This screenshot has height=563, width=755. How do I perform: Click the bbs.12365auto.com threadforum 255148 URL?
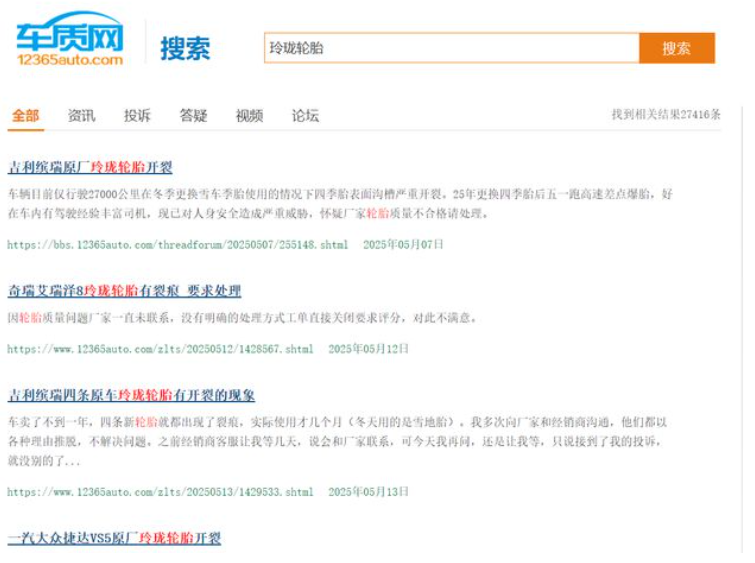click(x=177, y=245)
